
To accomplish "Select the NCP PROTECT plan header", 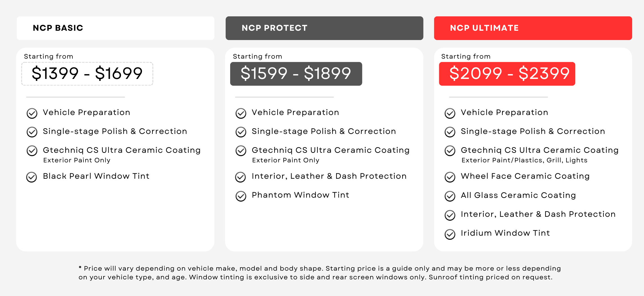I will pyautogui.click(x=324, y=28).
